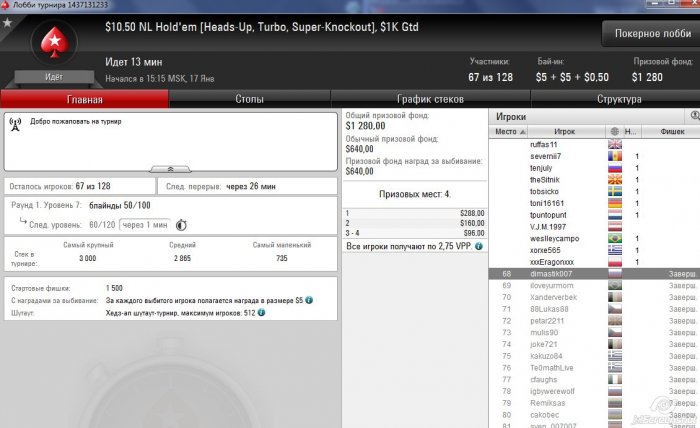
Task: Open the Столы tab
Action: 249,99
